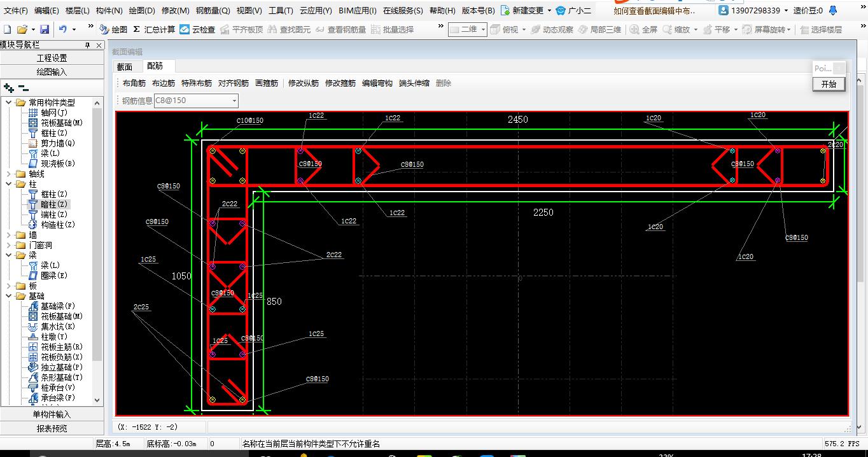This screenshot has height=457, width=868.
Task: Click the 绘图 drawing tool
Action: click(113, 29)
